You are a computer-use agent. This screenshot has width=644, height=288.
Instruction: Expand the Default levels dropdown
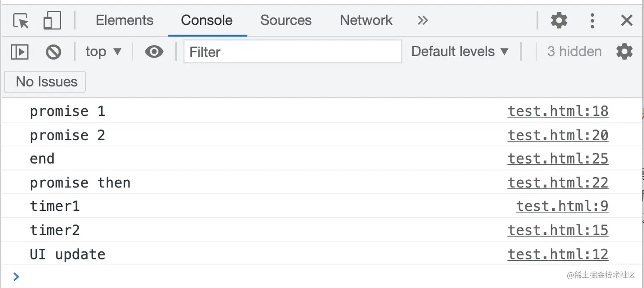coord(460,52)
